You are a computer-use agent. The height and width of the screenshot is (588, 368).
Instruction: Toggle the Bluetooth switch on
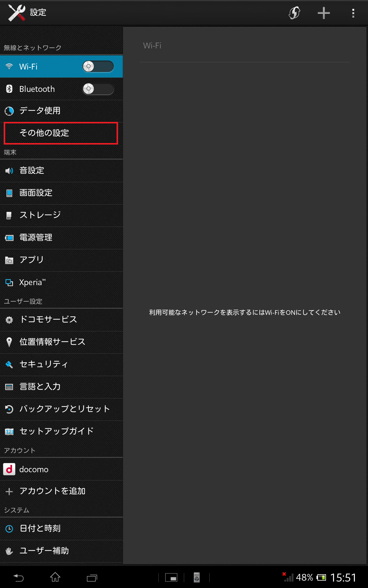[98, 89]
